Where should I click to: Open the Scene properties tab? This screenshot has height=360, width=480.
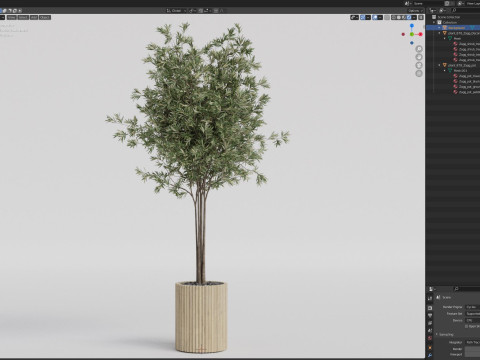430,331
